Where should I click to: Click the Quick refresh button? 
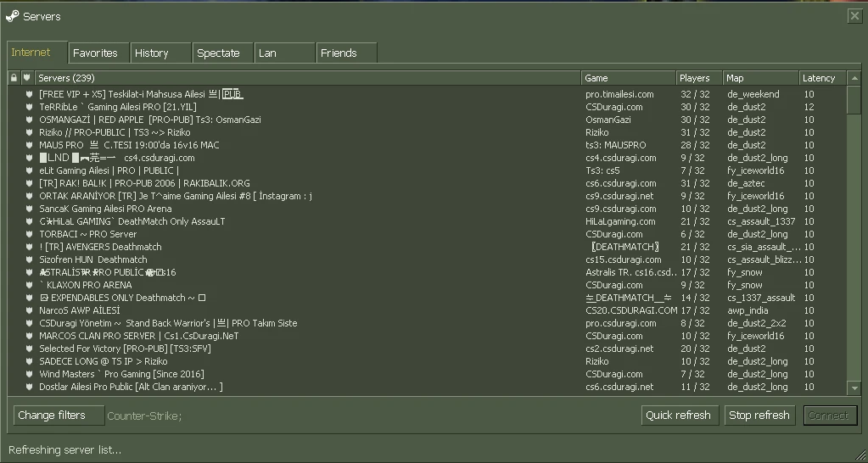pos(680,416)
